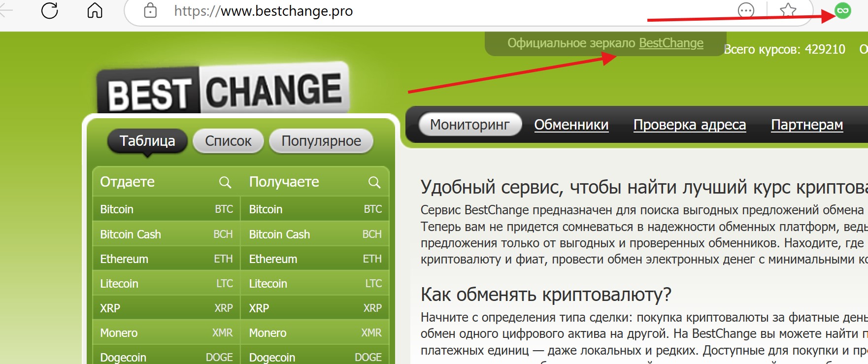View site security lock icon
This screenshot has width=868, height=364.
click(x=150, y=10)
